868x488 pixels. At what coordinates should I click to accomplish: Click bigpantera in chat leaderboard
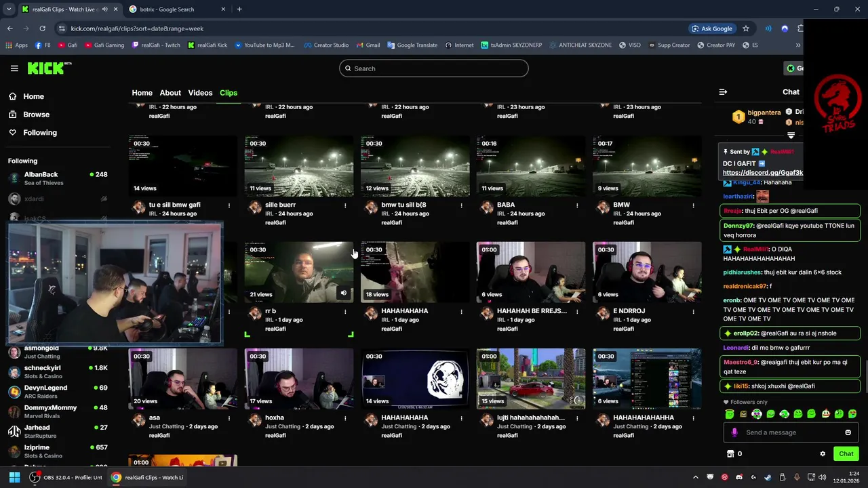pyautogui.click(x=764, y=113)
